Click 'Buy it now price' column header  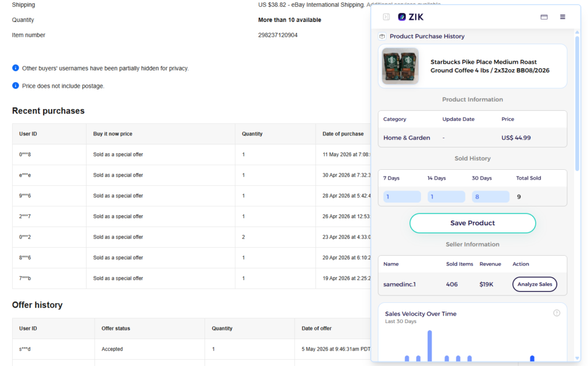(113, 134)
